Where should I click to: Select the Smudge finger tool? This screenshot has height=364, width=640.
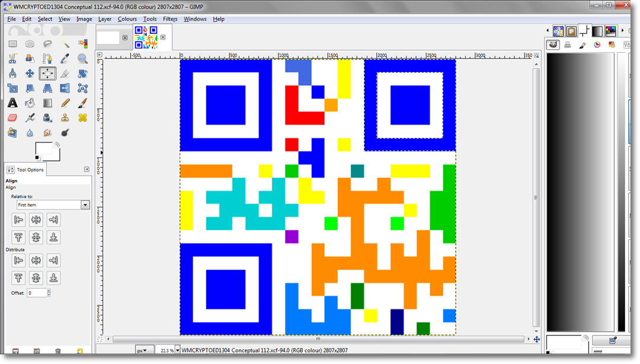(47, 133)
